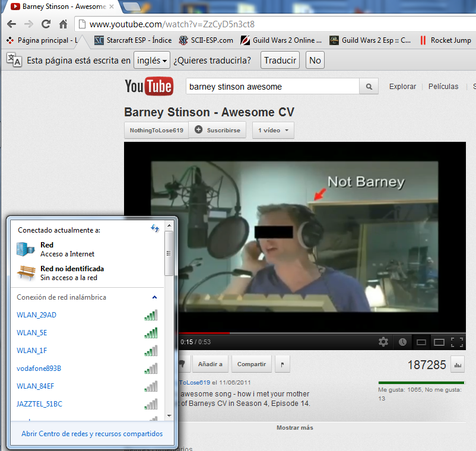Go back with the browser back arrow
This screenshot has height=451, width=476.
pos(11,24)
